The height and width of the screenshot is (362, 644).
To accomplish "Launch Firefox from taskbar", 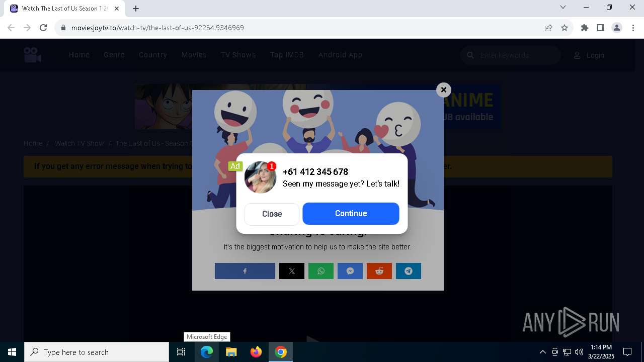I will pos(256,352).
